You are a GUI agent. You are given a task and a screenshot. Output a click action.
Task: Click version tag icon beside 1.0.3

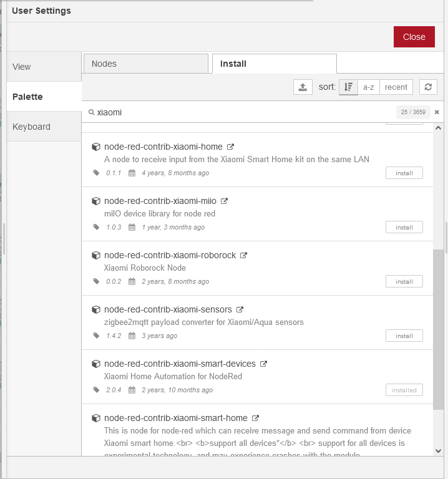96,227
